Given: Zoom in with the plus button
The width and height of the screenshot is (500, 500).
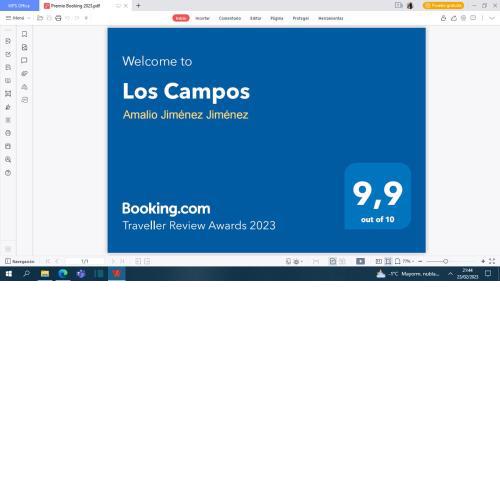Looking at the screenshot, I should tap(483, 261).
